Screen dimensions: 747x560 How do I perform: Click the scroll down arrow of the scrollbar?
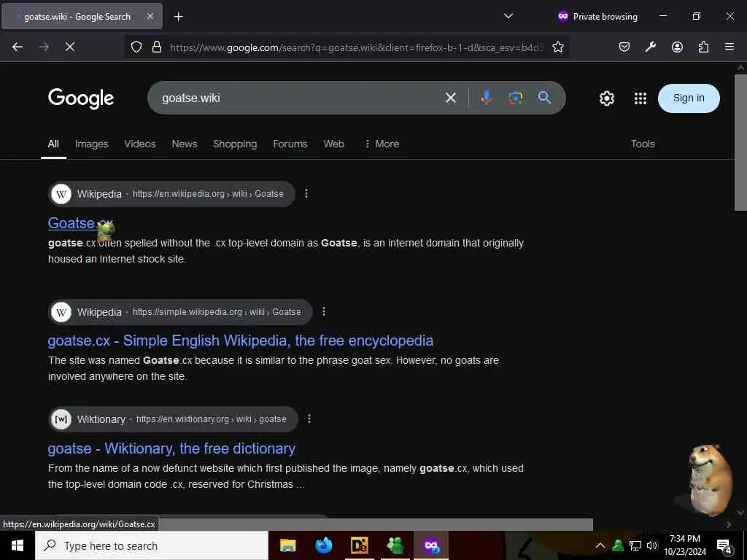pyautogui.click(x=740, y=513)
